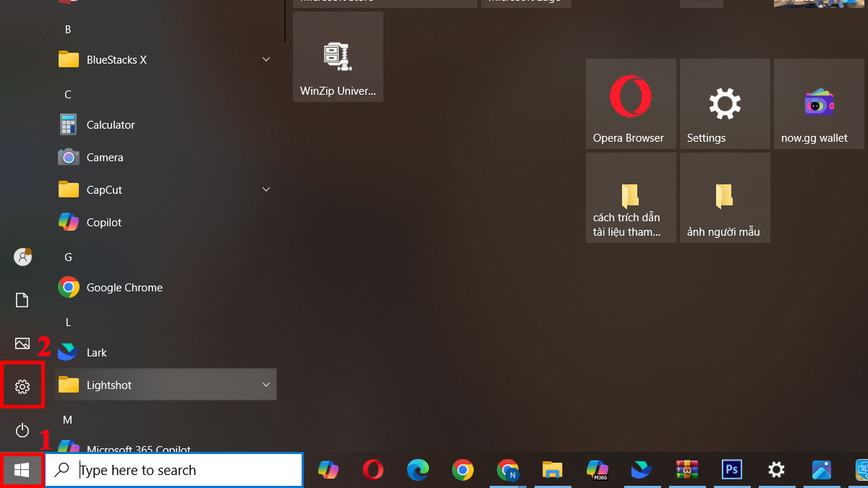Image resolution: width=868 pixels, height=488 pixels.
Task: Open Copilot from the taskbar
Action: (328, 471)
